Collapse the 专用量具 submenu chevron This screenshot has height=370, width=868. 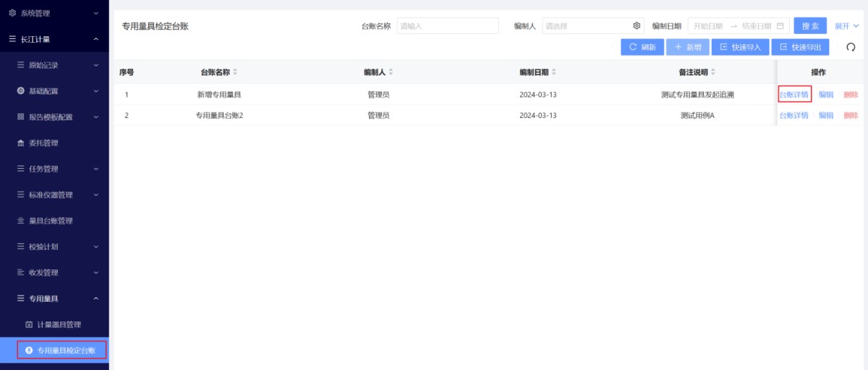click(x=96, y=298)
